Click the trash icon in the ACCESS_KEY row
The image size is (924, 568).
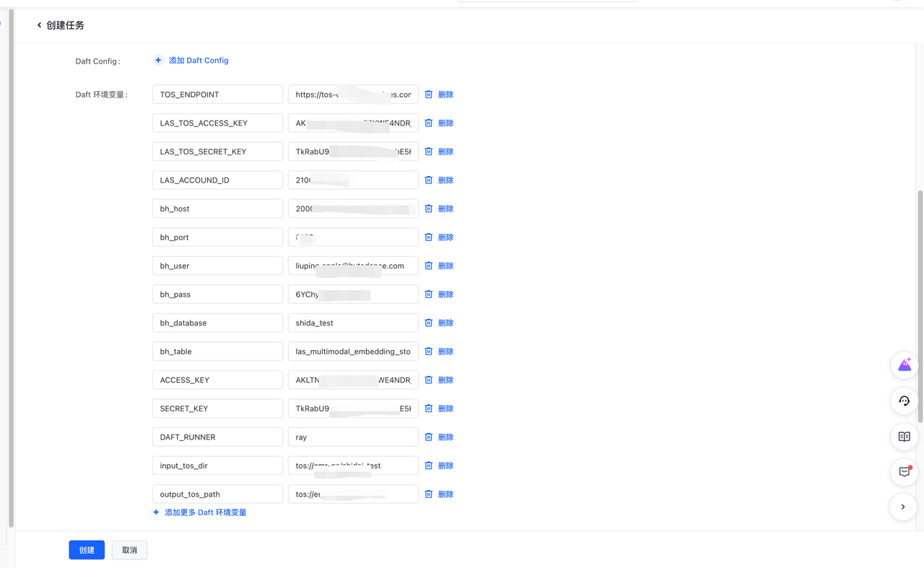[428, 380]
